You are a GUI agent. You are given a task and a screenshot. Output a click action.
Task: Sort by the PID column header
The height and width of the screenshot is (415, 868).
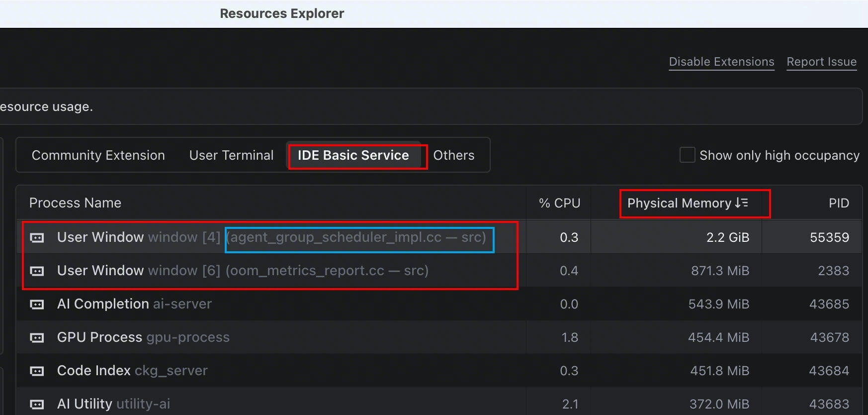click(839, 203)
